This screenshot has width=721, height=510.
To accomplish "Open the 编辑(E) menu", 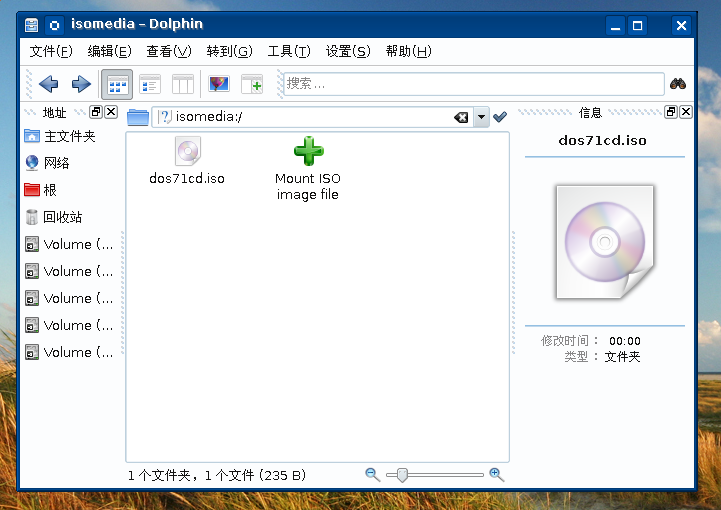I will tap(109, 51).
